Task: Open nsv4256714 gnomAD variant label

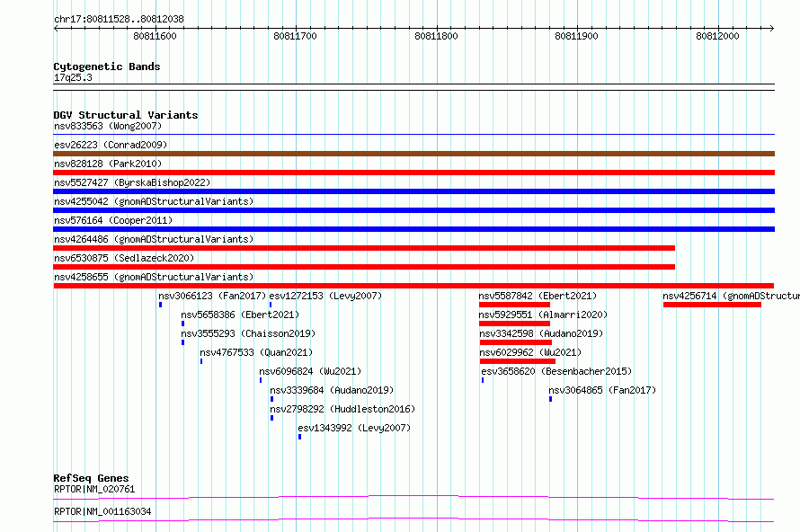Action: click(x=731, y=296)
